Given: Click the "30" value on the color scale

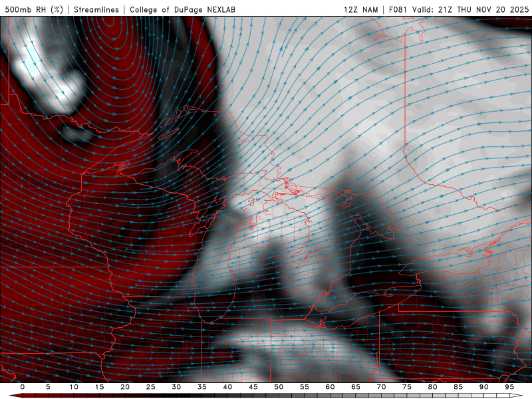Looking at the screenshot, I should (176, 387).
